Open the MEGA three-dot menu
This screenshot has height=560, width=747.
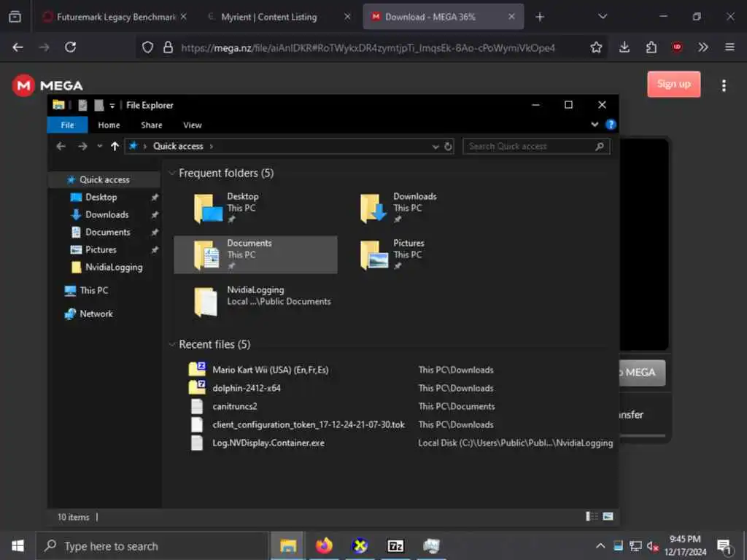pyautogui.click(x=724, y=86)
